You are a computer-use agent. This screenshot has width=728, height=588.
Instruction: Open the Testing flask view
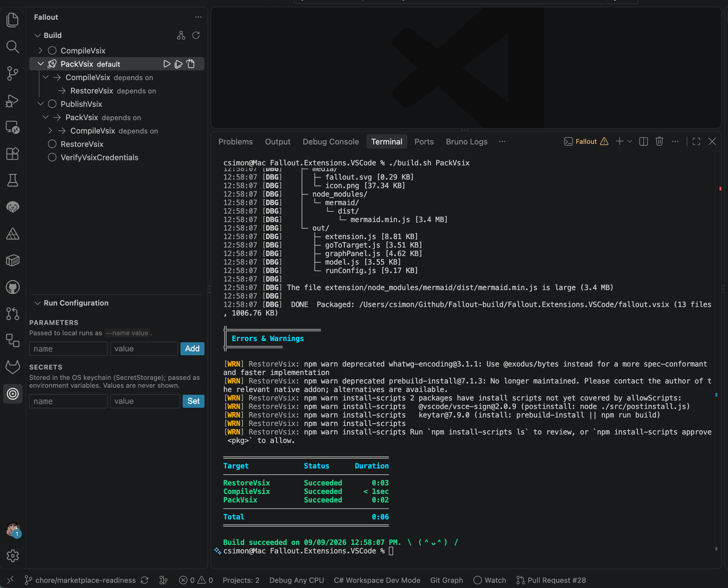pos(13,180)
